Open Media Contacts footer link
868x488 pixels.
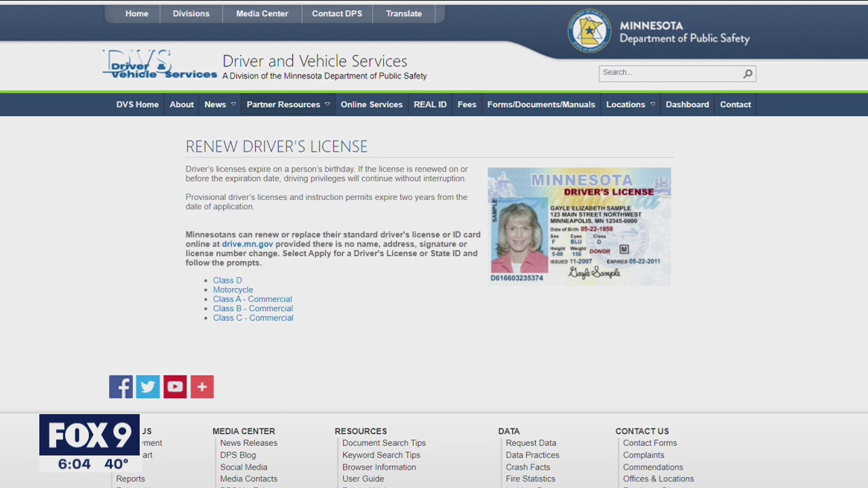249,479
